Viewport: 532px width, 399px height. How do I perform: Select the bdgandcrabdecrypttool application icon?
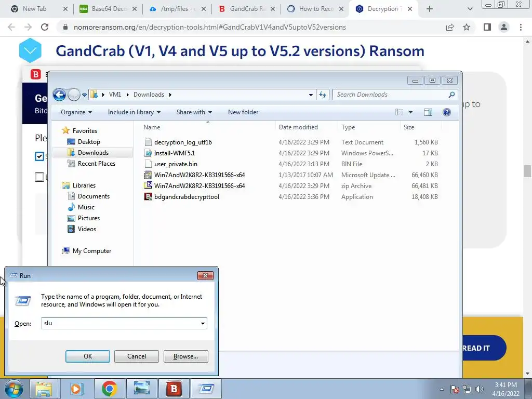pyautogui.click(x=148, y=196)
